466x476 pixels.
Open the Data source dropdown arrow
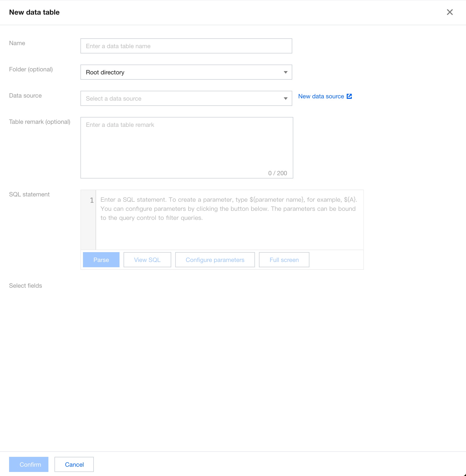285,99
